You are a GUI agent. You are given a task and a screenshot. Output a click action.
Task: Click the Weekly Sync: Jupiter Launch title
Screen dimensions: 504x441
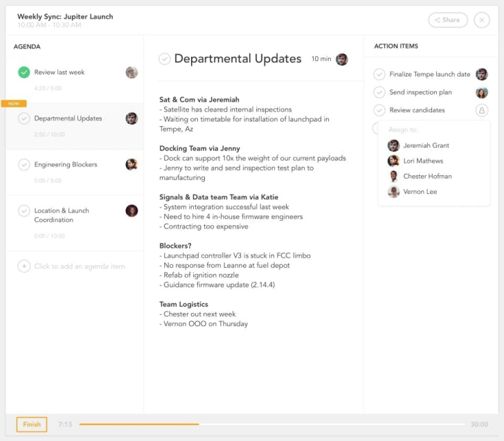pos(65,17)
